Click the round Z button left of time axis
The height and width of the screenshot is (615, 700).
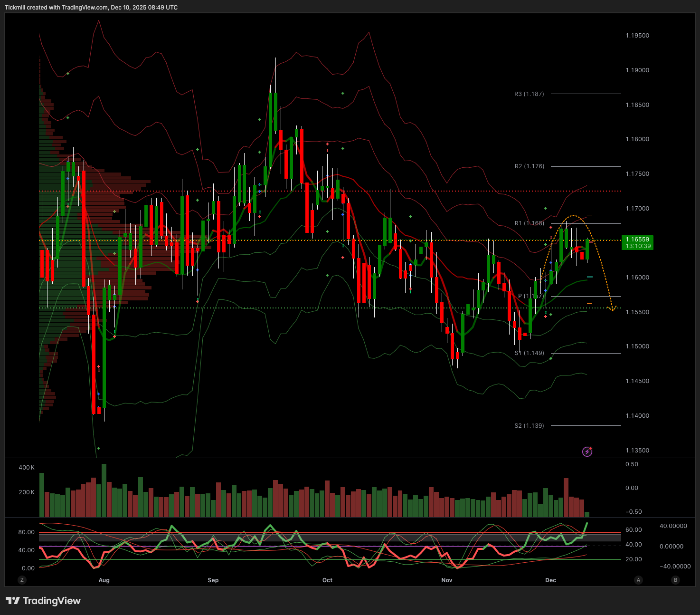point(21,580)
